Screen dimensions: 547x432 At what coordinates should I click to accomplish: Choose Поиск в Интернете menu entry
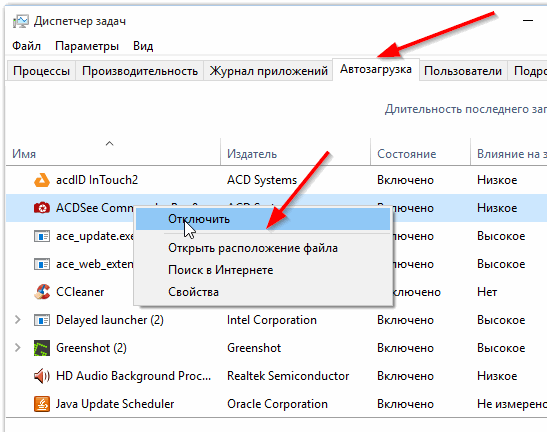[x=263, y=270]
